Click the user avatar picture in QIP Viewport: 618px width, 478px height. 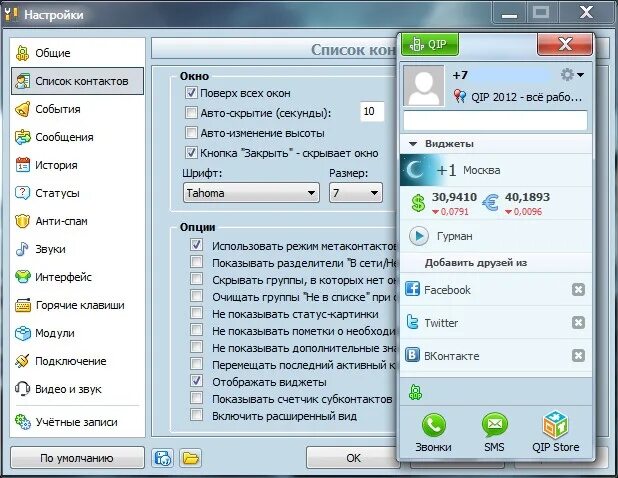[423, 86]
